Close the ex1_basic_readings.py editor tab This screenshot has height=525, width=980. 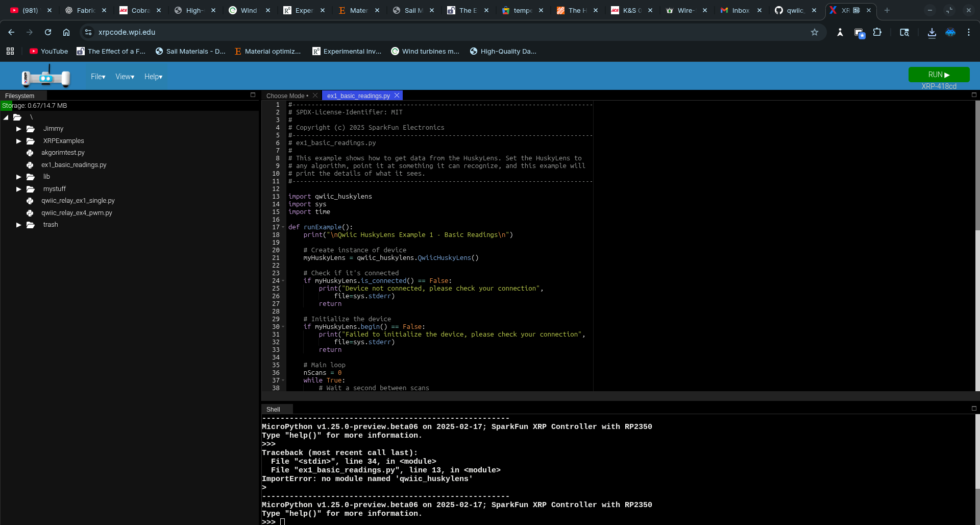(397, 96)
